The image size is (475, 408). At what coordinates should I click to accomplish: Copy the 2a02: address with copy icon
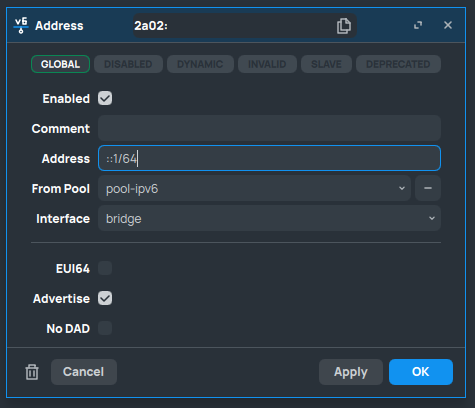click(343, 26)
